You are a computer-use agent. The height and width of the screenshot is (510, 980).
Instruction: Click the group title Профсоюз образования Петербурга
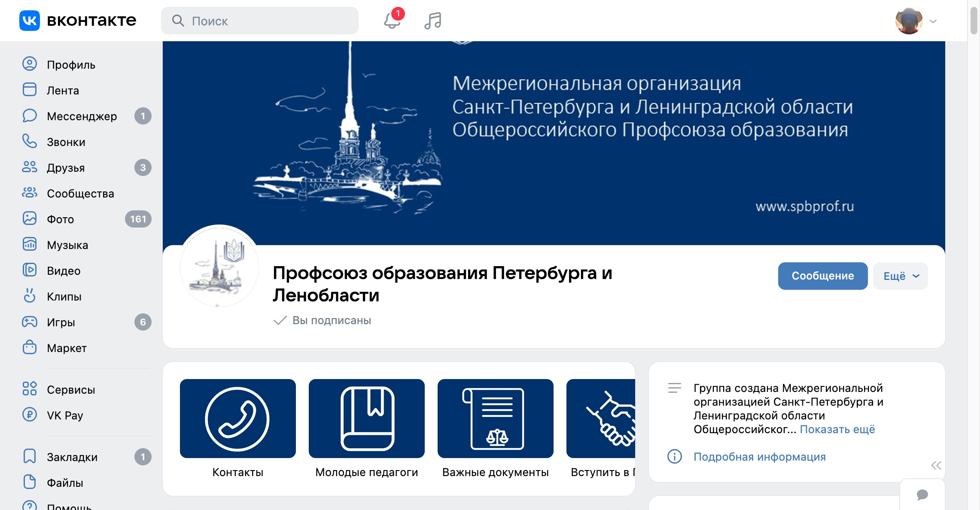tap(442, 284)
